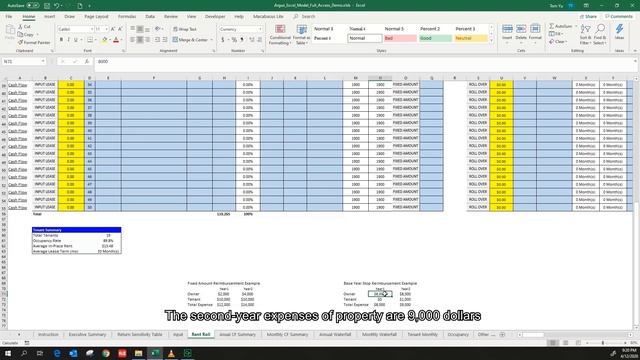The width and height of the screenshot is (640, 360).
Task: Click the Share button
Action: point(588,16)
